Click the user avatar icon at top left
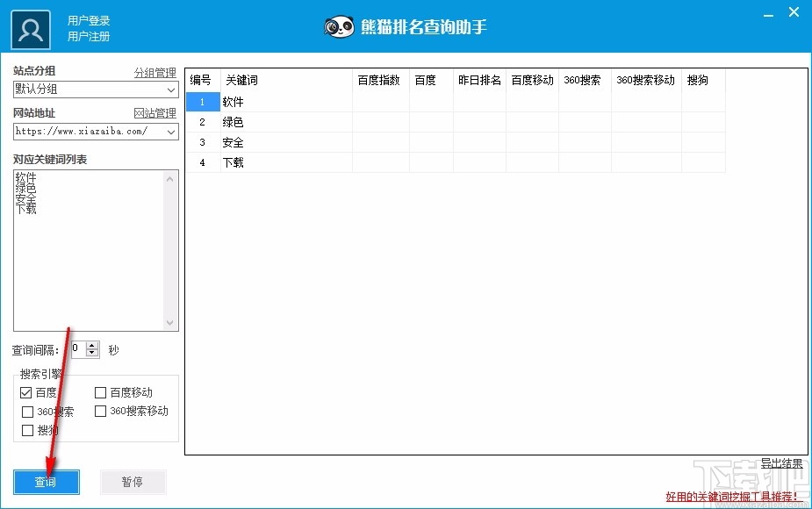This screenshot has height=509, width=812. pos(30,27)
